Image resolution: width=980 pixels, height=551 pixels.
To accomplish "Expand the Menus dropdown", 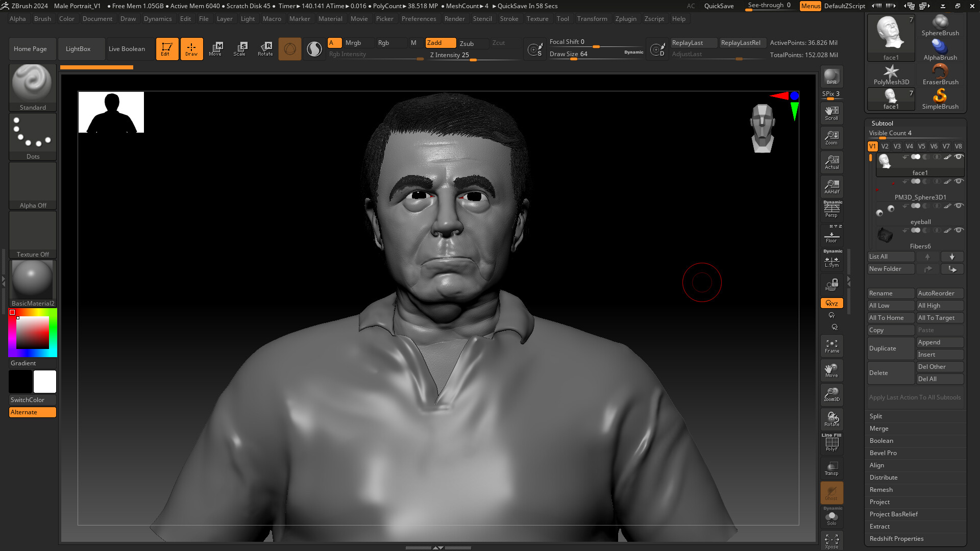I will 810,6.
